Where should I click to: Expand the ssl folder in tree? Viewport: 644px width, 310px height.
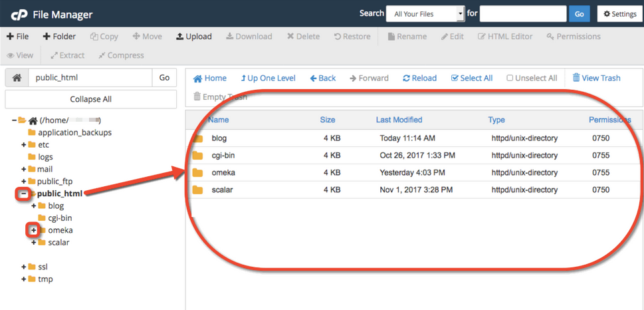click(24, 267)
